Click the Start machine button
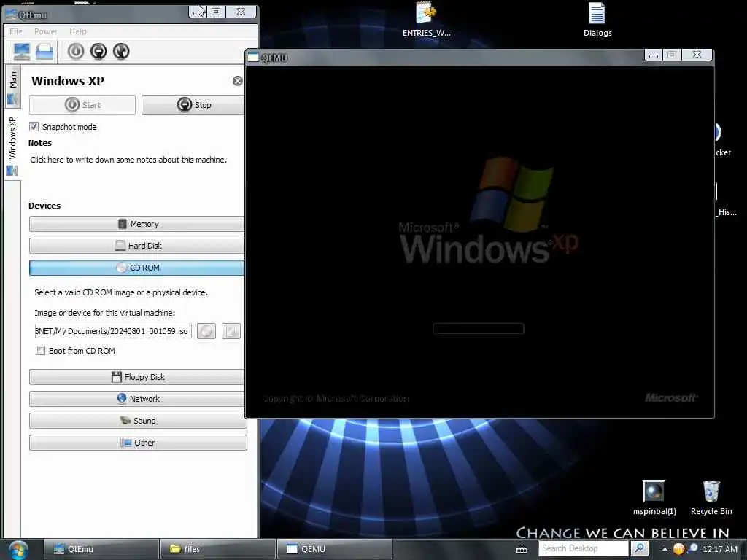The width and height of the screenshot is (747, 560). (82, 105)
